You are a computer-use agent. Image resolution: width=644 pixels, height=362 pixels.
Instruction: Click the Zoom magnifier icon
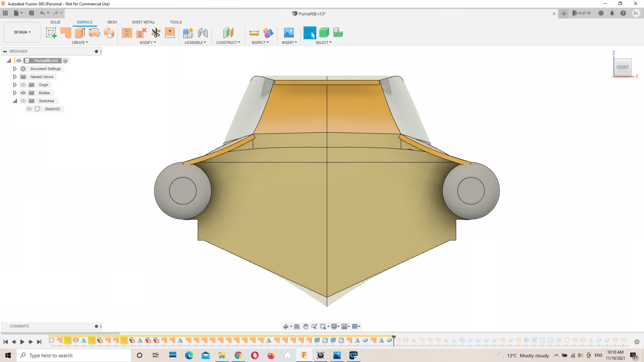click(x=314, y=327)
